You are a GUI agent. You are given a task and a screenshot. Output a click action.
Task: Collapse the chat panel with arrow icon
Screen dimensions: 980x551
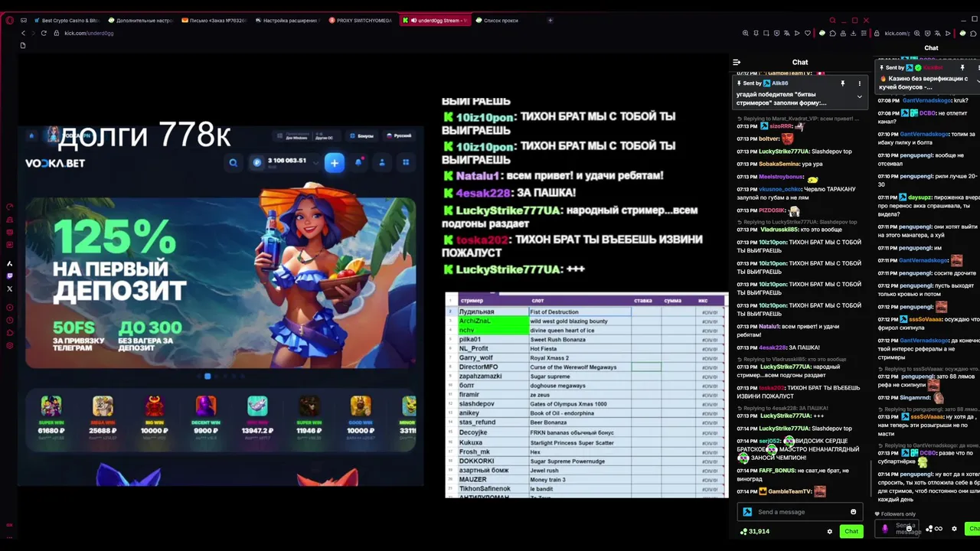point(737,62)
